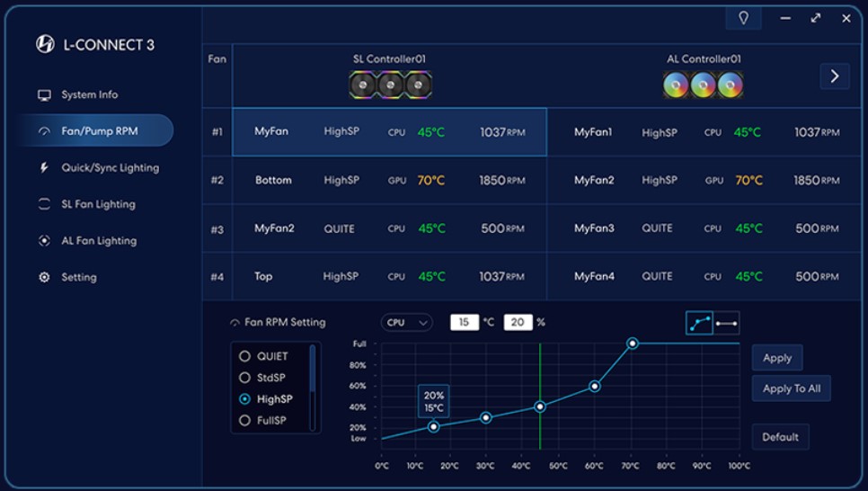The height and width of the screenshot is (491, 868).
Task: Click Apply To All button
Action: tap(792, 388)
